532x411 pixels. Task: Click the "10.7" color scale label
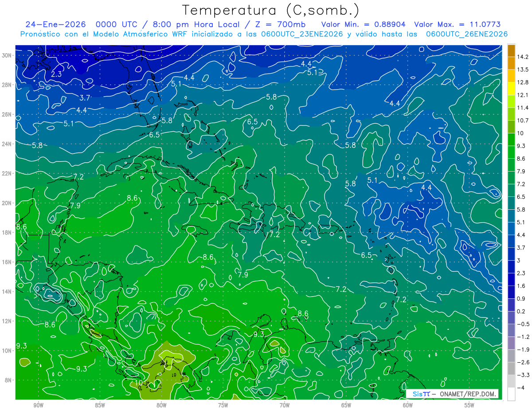[x=522, y=121]
